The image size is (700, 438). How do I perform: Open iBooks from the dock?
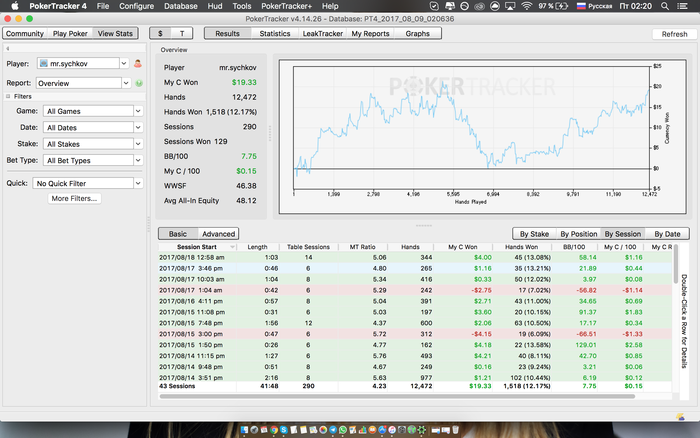click(x=372, y=430)
